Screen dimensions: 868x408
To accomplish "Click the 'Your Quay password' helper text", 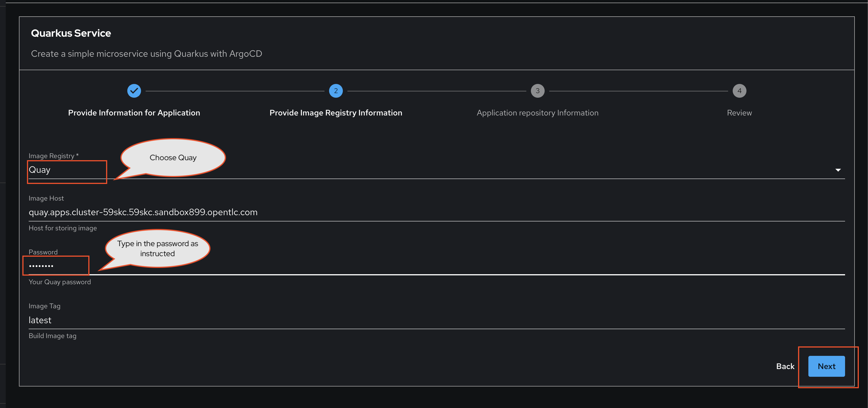I will [60, 282].
